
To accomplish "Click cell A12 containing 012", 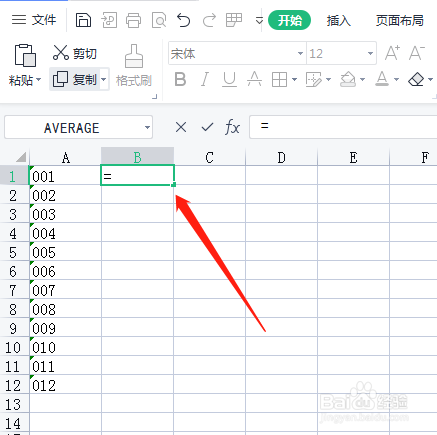I will pos(65,385).
